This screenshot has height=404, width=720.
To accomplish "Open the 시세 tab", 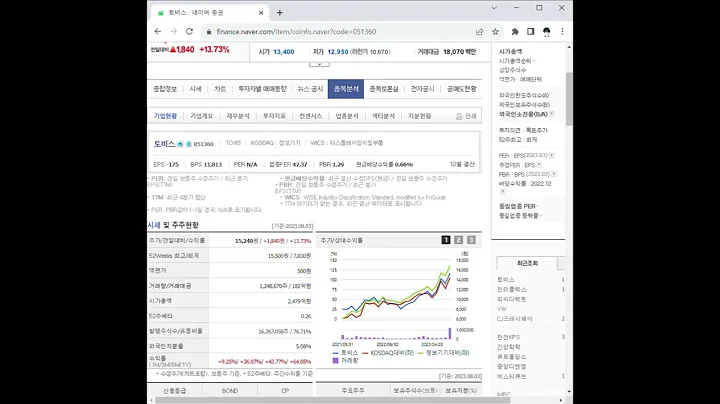I will (196, 89).
